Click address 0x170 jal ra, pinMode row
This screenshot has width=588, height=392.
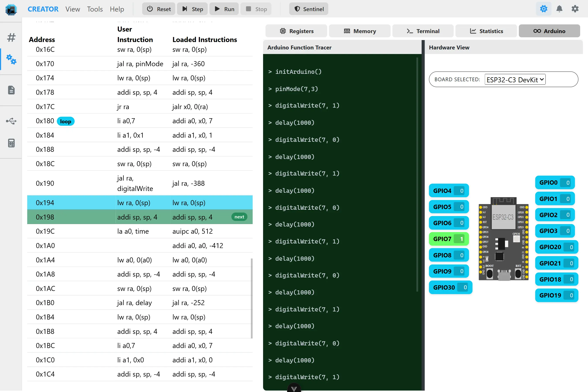[x=140, y=64]
